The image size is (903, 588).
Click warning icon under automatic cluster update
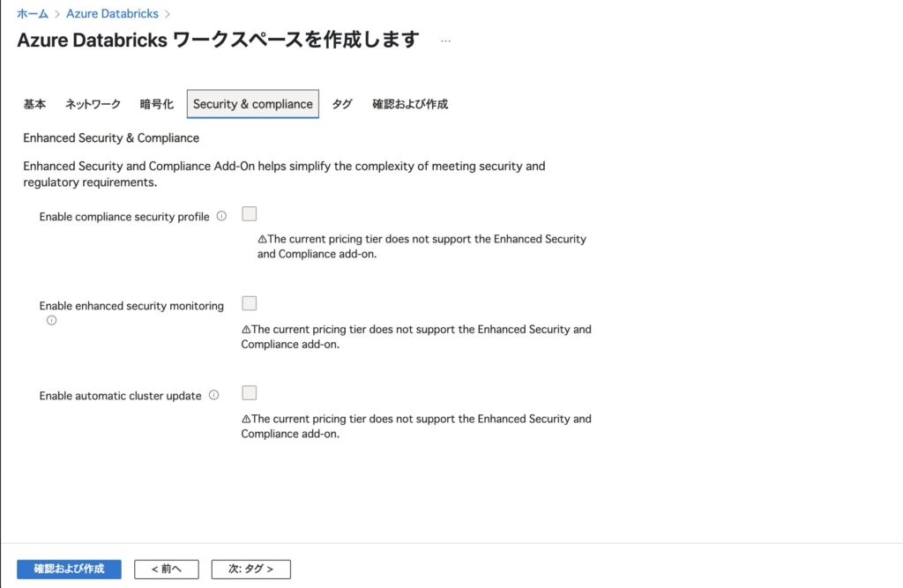point(246,420)
